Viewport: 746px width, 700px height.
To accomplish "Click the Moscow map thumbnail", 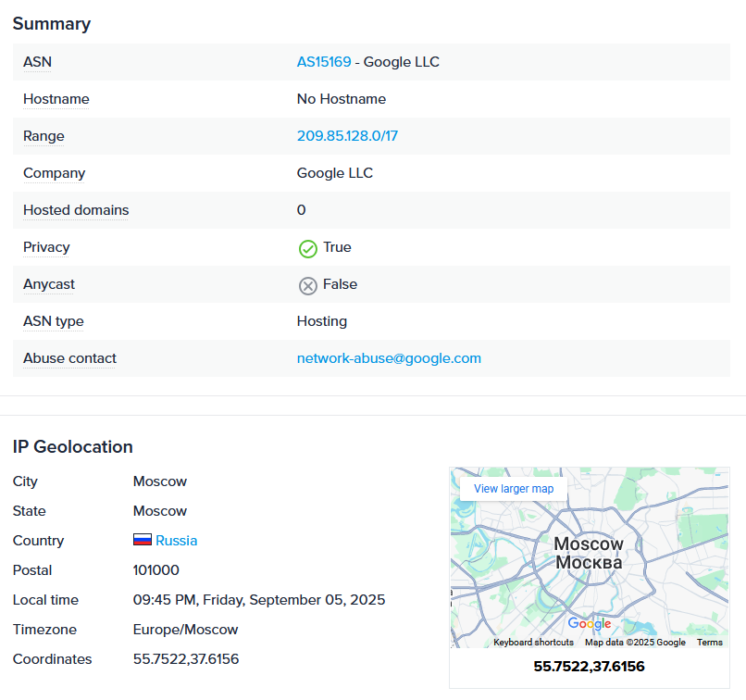I will click(x=589, y=557).
